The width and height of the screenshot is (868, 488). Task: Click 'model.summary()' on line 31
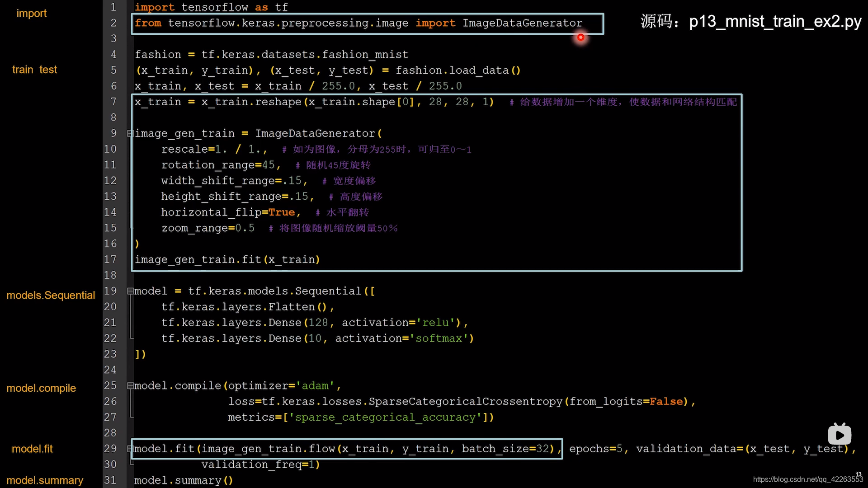(184, 480)
